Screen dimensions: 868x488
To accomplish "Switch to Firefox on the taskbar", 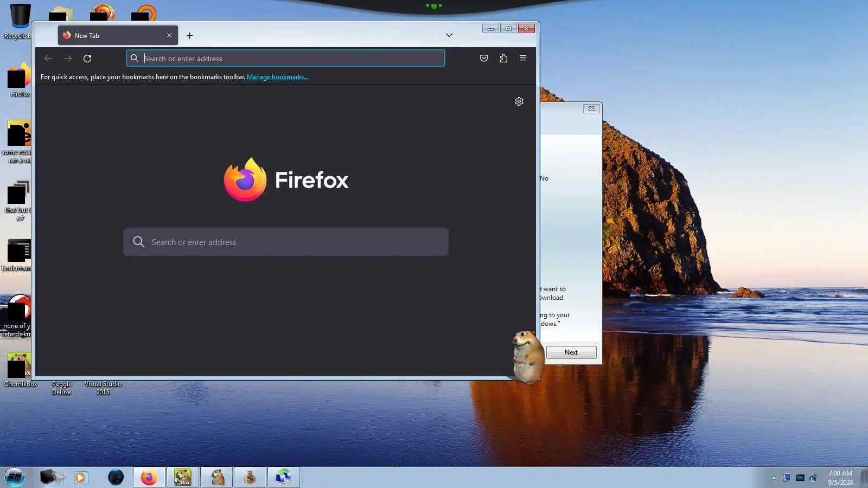I will pyautogui.click(x=149, y=477).
